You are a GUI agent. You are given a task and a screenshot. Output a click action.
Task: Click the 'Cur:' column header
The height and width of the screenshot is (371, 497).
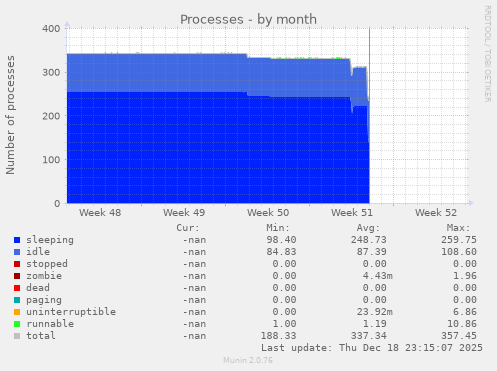188,228
